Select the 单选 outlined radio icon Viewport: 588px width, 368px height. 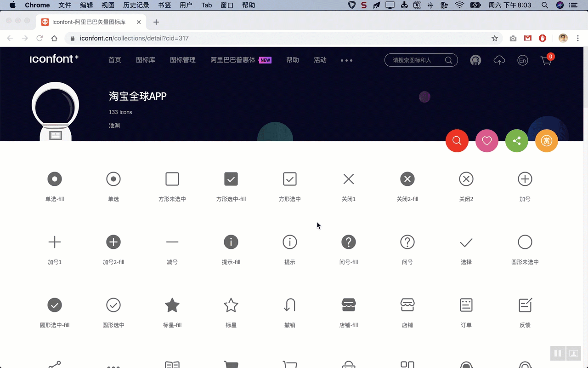click(x=113, y=179)
